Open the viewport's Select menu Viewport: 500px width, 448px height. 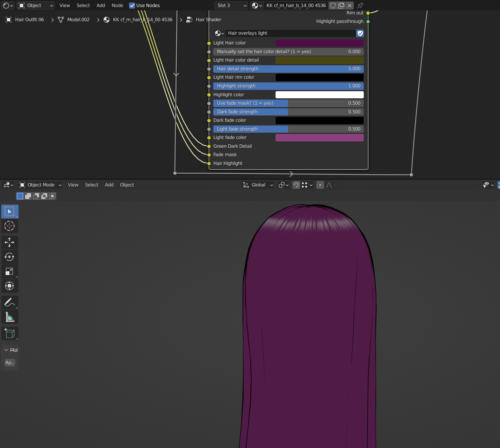(x=92, y=185)
